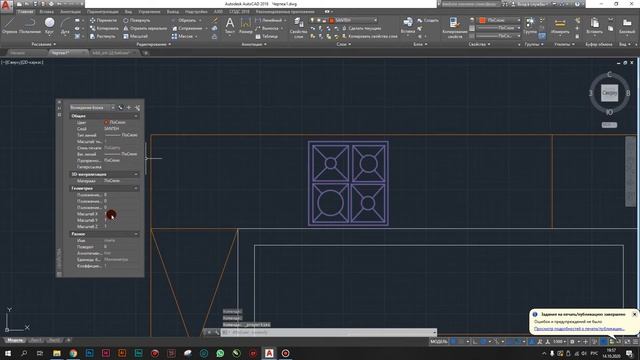This screenshot has height=360, width=640.
Task: Click the layer color swatch in Layers panel
Action: tap(331, 20)
